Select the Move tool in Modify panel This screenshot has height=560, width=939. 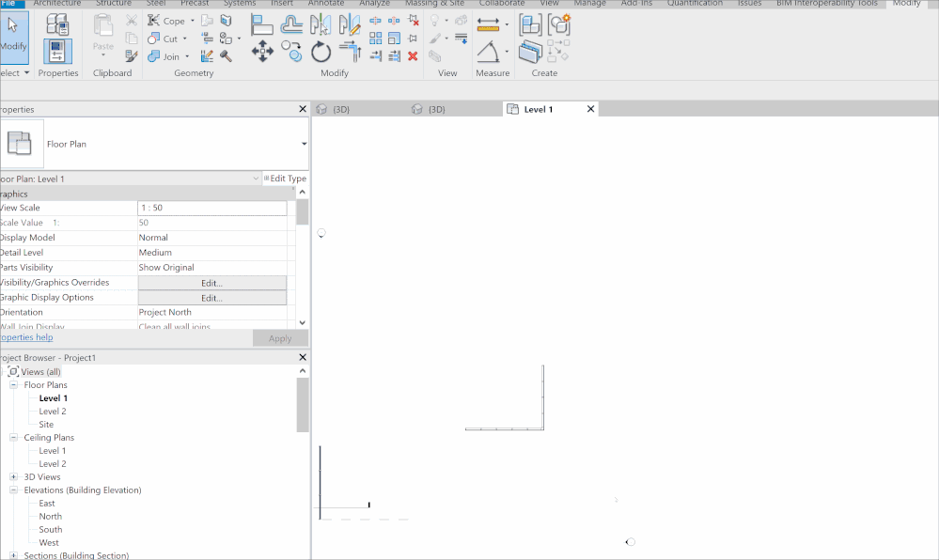coord(262,52)
